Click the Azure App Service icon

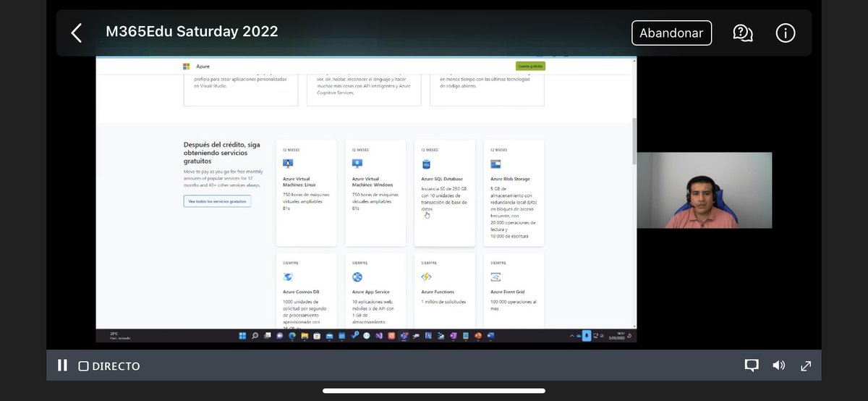click(x=357, y=277)
